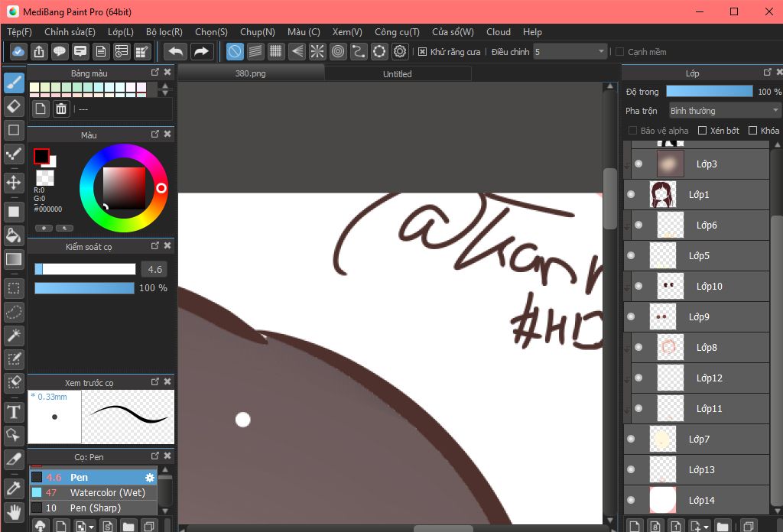The image size is (783, 532).
Task: Select layer Lớp9
Action: 697,316
